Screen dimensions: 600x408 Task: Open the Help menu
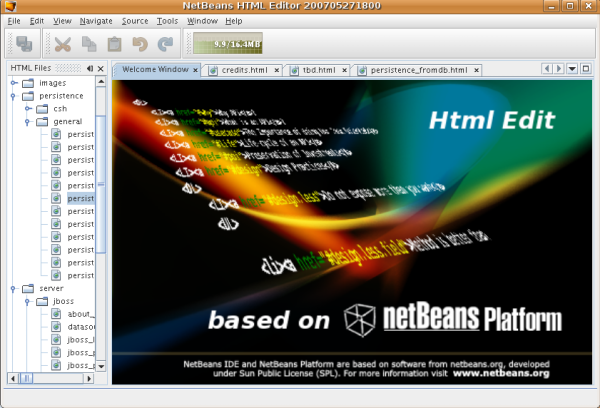(233, 21)
